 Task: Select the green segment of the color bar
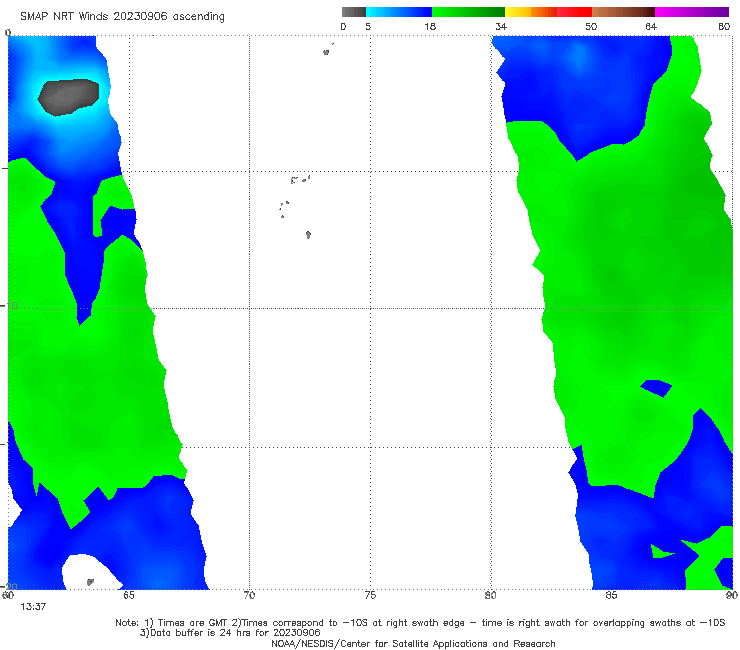tap(468, 12)
